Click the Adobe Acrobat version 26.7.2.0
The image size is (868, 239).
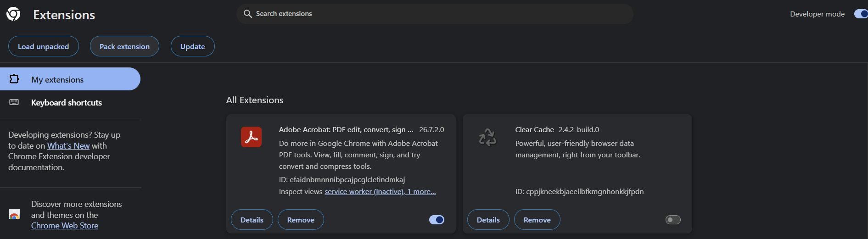tap(431, 129)
